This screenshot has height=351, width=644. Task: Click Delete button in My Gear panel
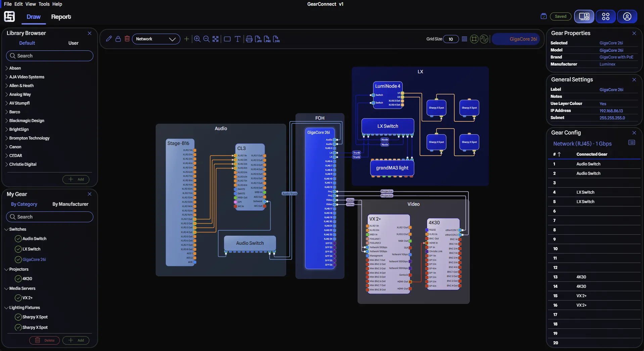(44, 340)
